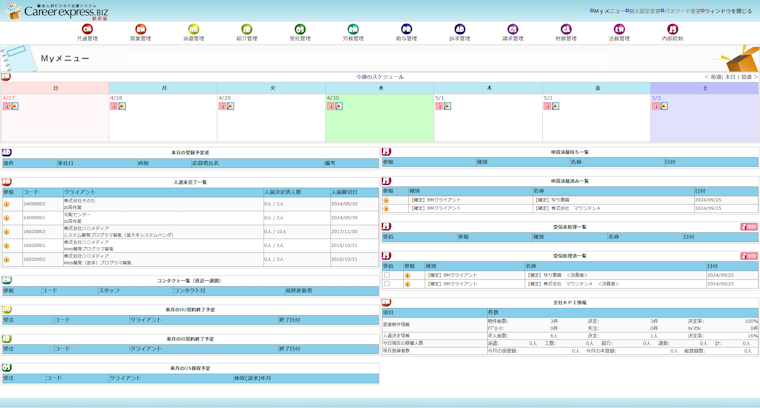This screenshot has width=760, height=408.
Task: Open the 紹介管理 menu icon
Action: click(246, 30)
